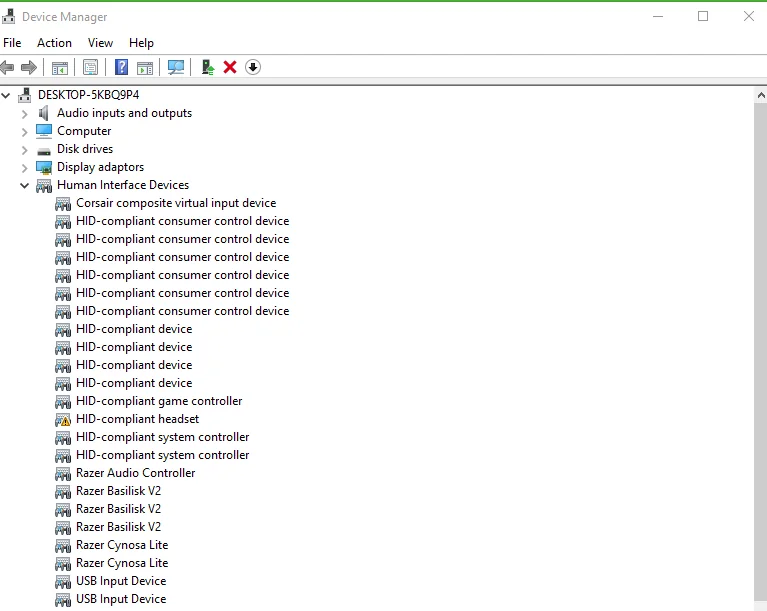Screen dimensions: 767x611
Task: Go back using the toolbar Back arrow
Action: coord(7,67)
